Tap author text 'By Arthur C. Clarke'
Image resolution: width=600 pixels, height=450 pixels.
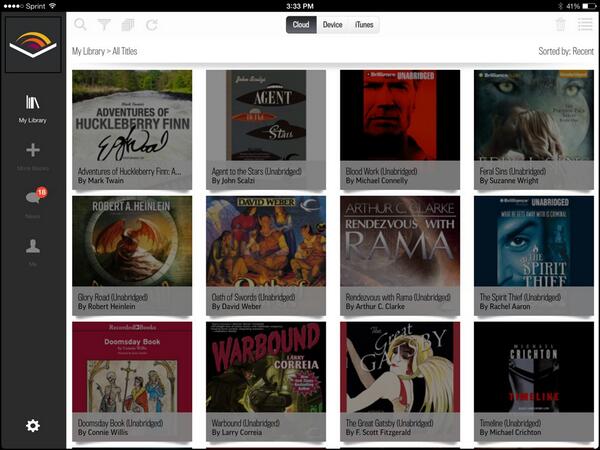tap(375, 307)
